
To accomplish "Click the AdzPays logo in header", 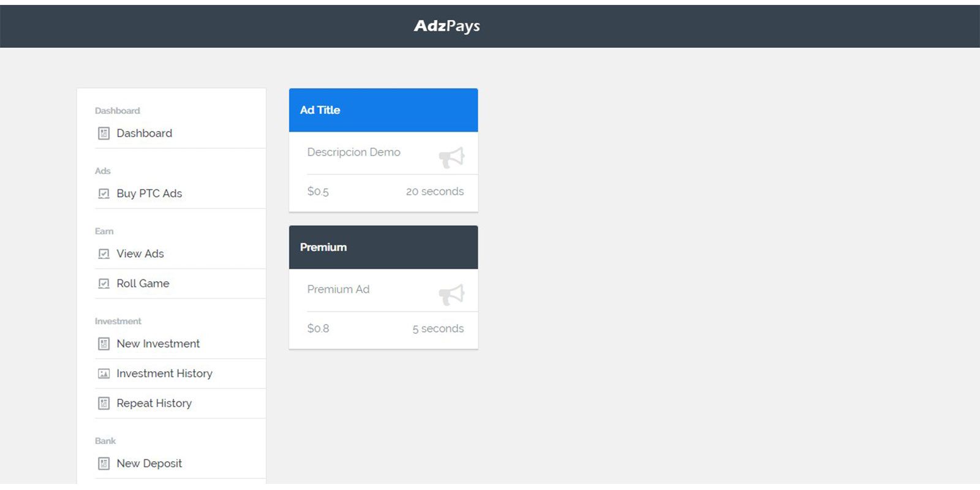I will point(447,26).
